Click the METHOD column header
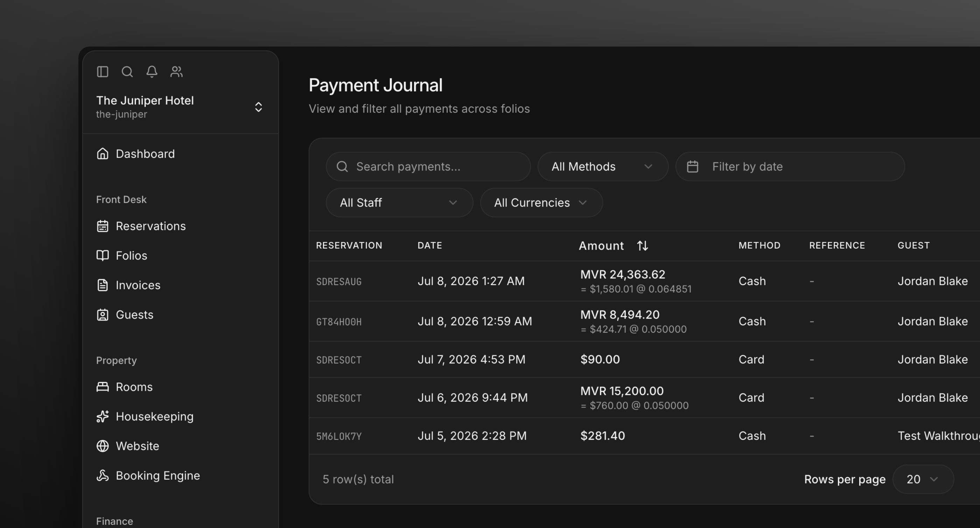This screenshot has height=528, width=980. click(759, 245)
